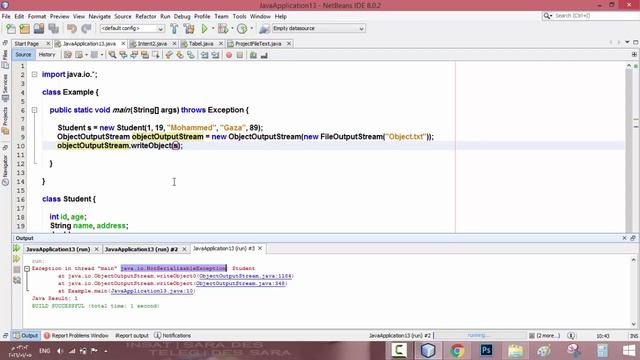Click the New File toolbar icon
Viewport: 640px width, 360px height.
point(11,29)
